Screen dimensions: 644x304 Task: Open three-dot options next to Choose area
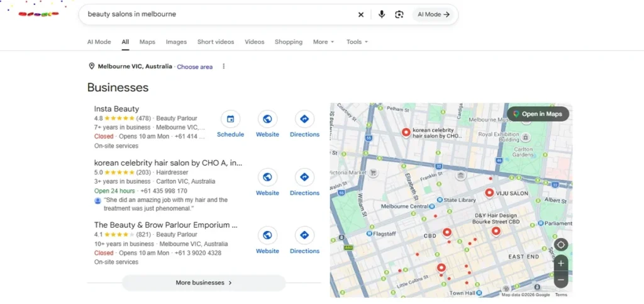point(223,66)
